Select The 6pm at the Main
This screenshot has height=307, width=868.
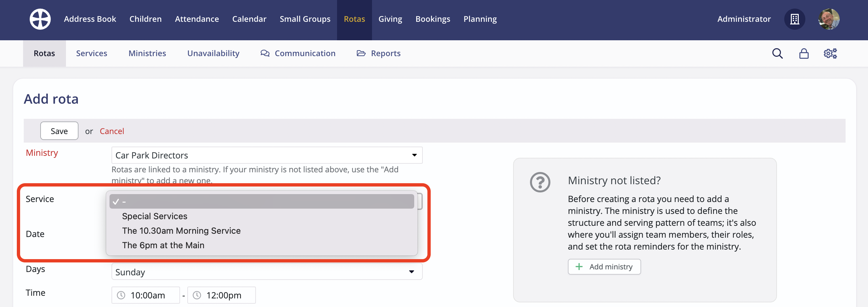click(164, 245)
